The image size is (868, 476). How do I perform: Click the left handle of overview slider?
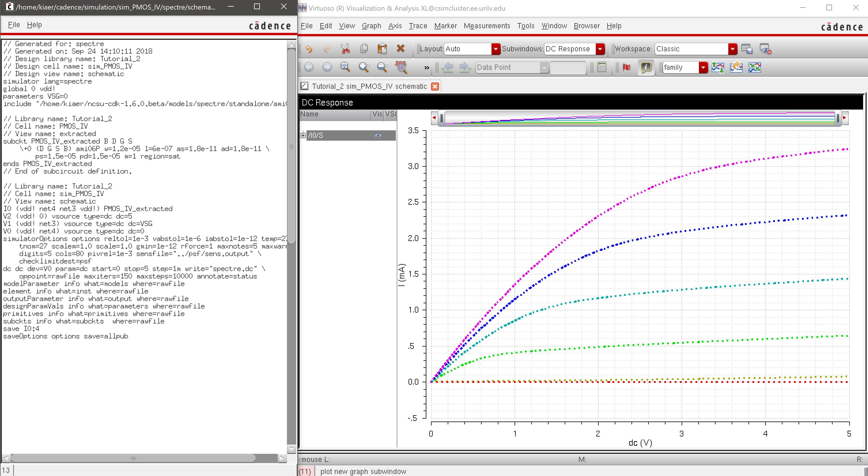pyautogui.click(x=441, y=118)
